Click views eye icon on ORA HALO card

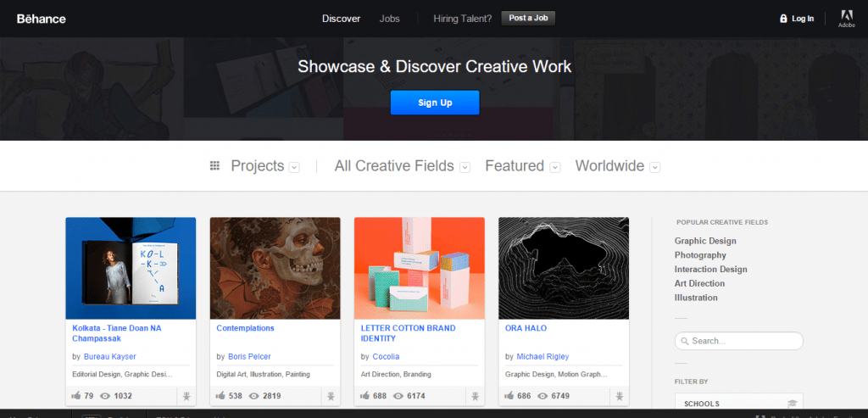tap(543, 396)
